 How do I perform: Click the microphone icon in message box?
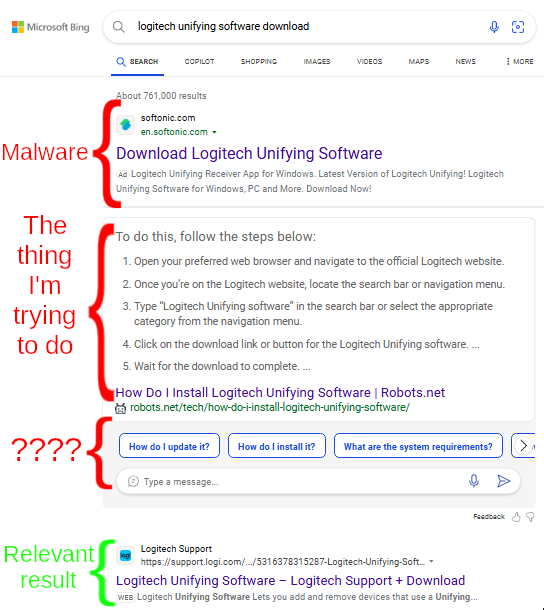pyautogui.click(x=474, y=481)
